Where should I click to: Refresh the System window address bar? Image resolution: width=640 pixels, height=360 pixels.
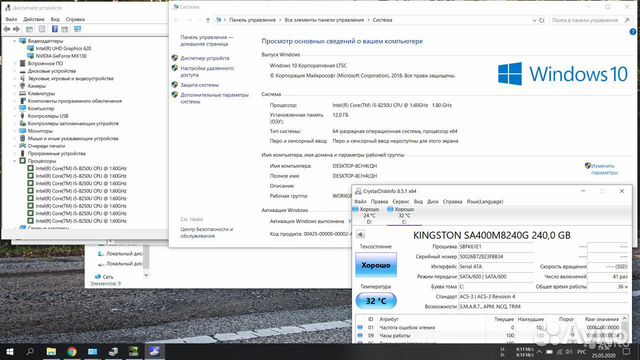(542, 20)
